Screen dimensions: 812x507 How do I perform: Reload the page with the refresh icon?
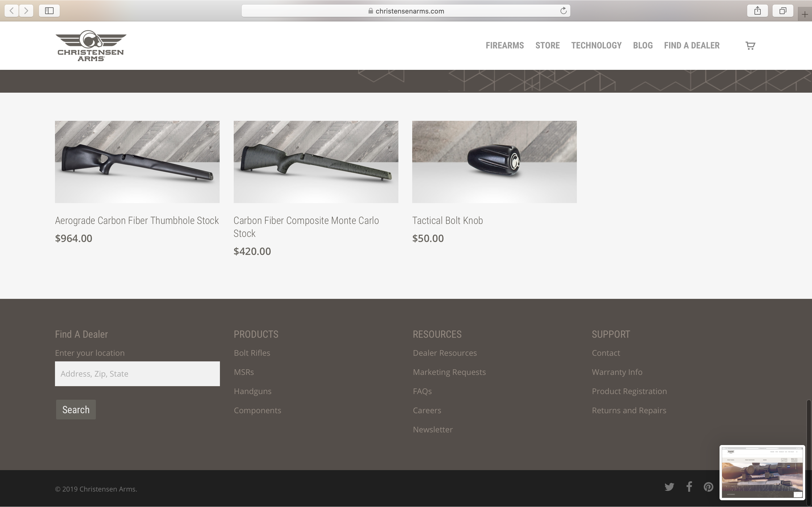[x=563, y=11]
